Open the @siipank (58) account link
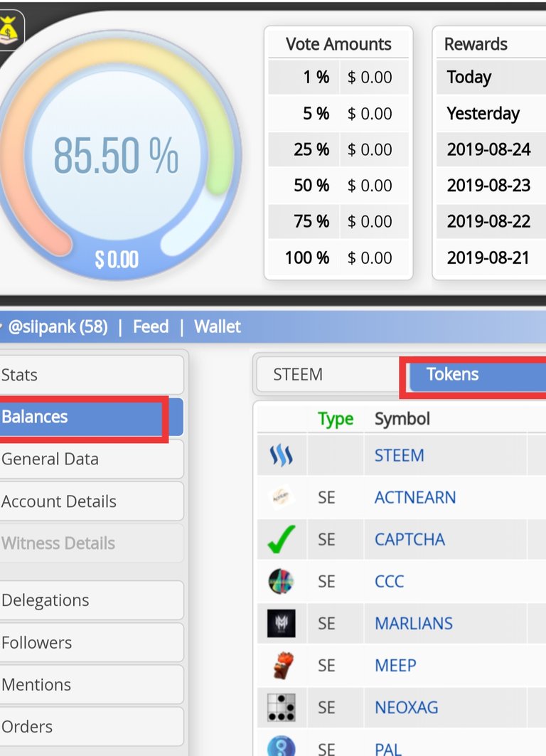The height and width of the screenshot is (756, 546). click(x=58, y=326)
